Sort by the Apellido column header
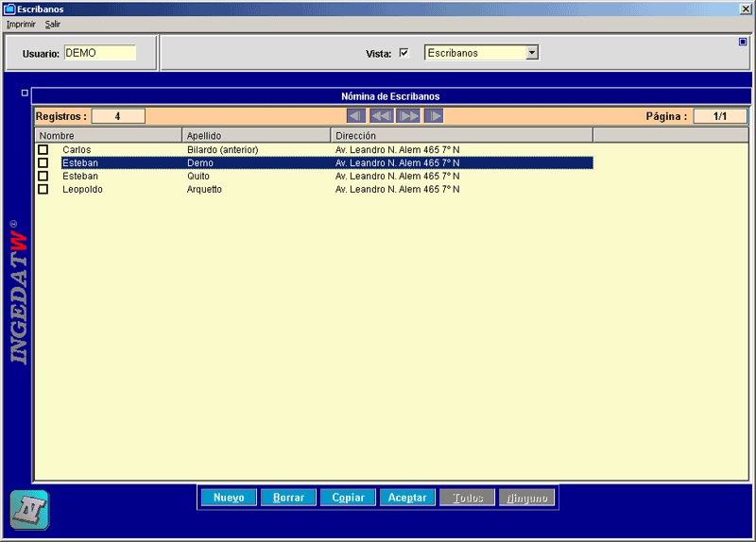This screenshot has height=542, width=756. coord(256,135)
